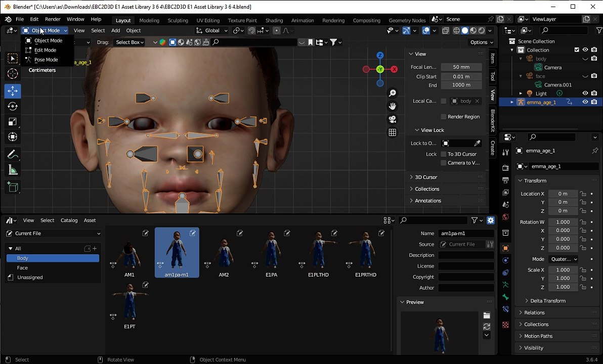Toggle Light visibility eye icon
603x364 pixels.
[x=585, y=93]
